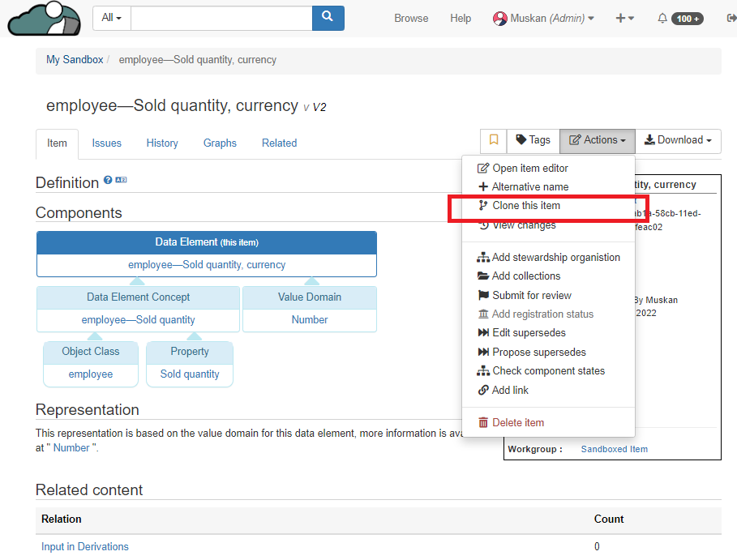
Task: Choose Delete item in Actions menu
Action: coord(517,422)
